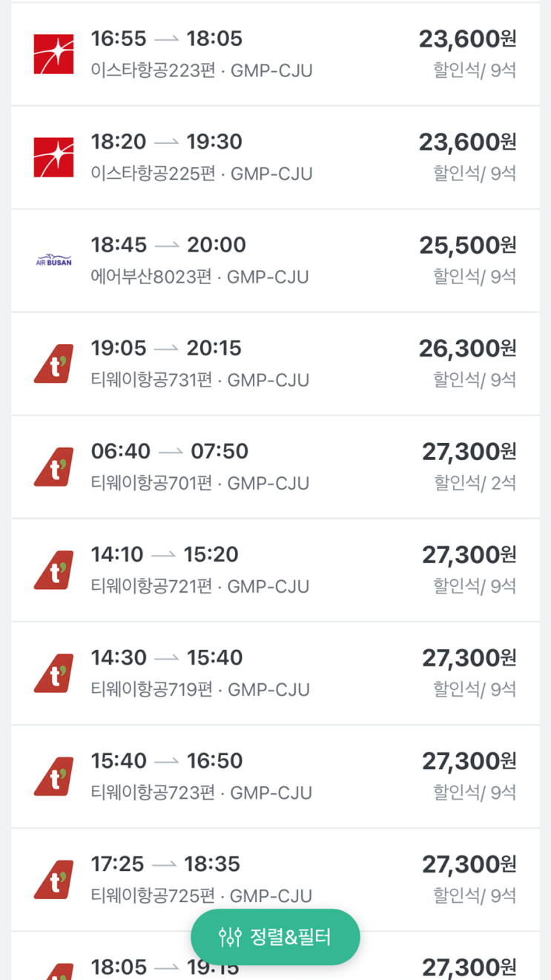Tap the 25,500원 Air Busan fare
The image size is (551, 980).
click(467, 246)
